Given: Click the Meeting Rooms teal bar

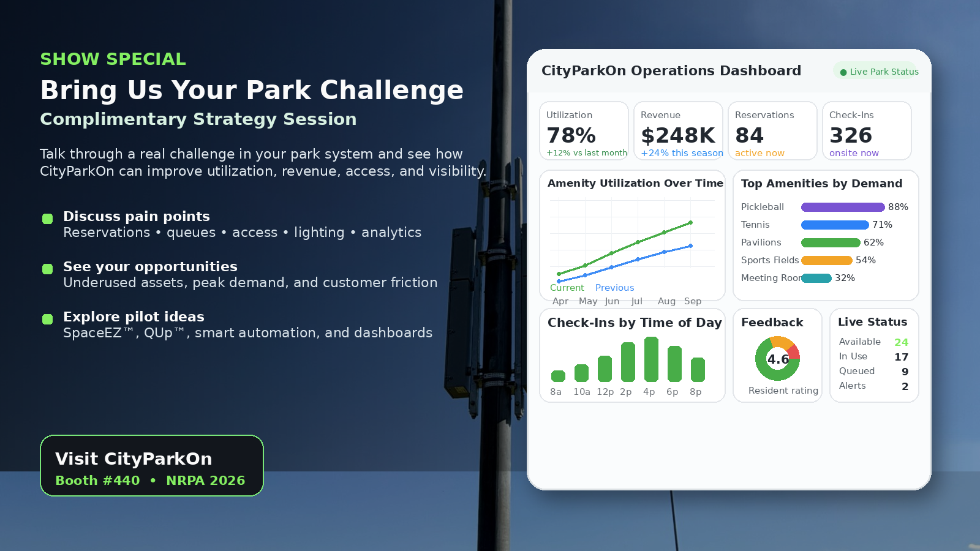Looking at the screenshot, I should coord(816,278).
